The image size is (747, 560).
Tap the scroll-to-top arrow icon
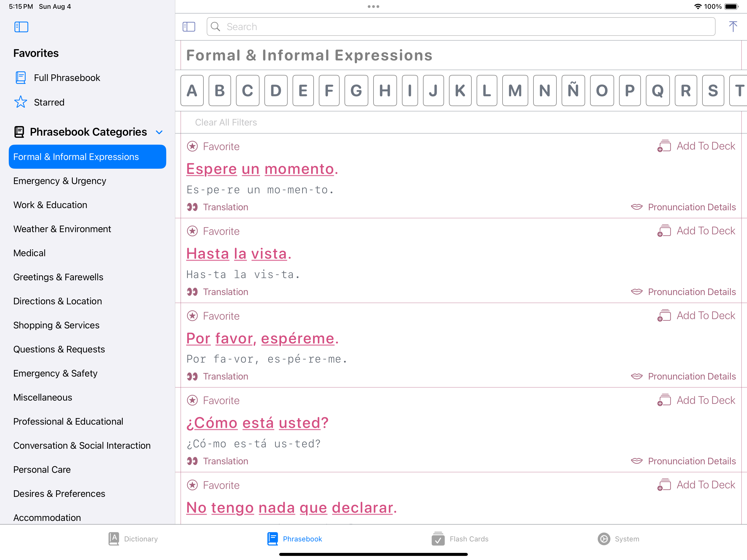(733, 26)
